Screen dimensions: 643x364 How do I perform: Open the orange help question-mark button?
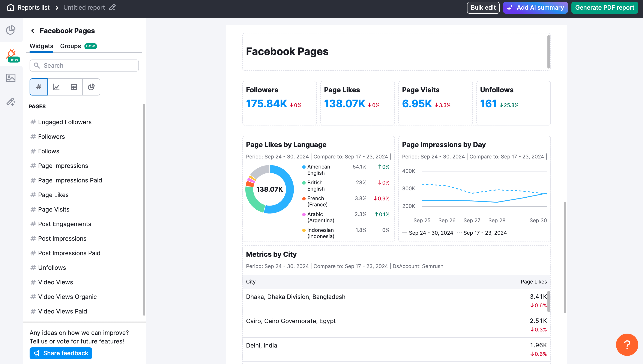[627, 345]
